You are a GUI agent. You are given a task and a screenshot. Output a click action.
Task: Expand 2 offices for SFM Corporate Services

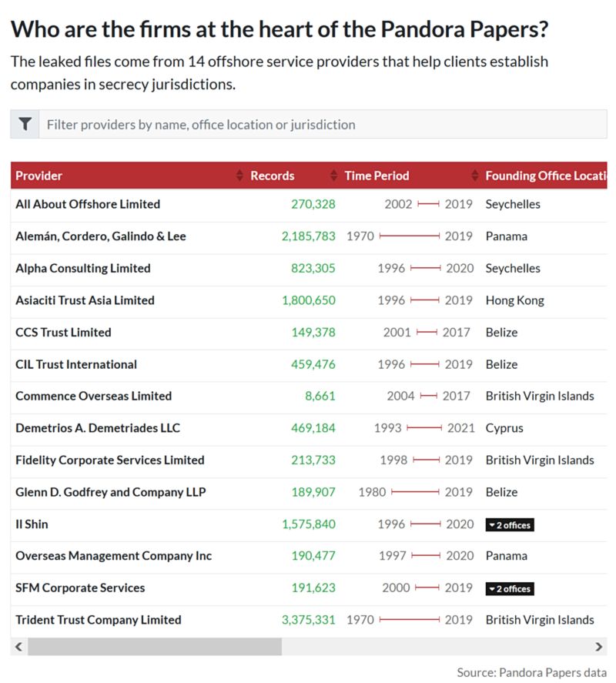pos(510,588)
